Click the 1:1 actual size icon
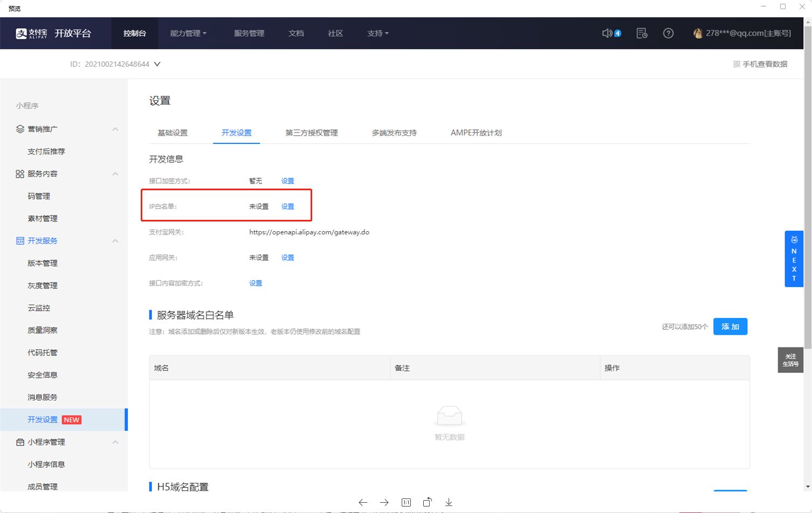The image size is (812, 513). click(x=406, y=502)
